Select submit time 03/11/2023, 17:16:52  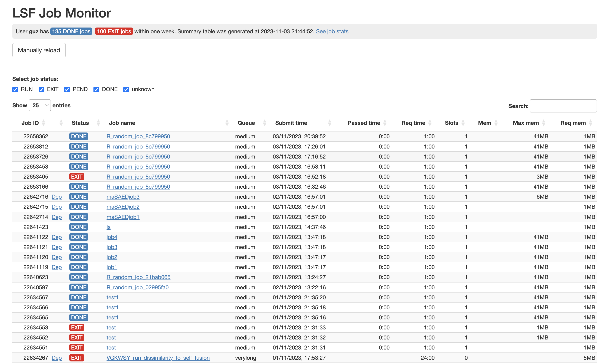tap(299, 157)
